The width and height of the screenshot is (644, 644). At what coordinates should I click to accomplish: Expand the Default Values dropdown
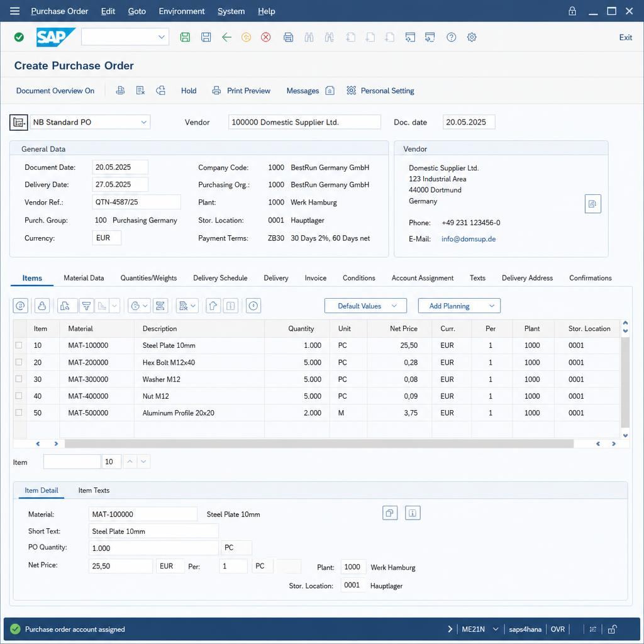pos(365,306)
